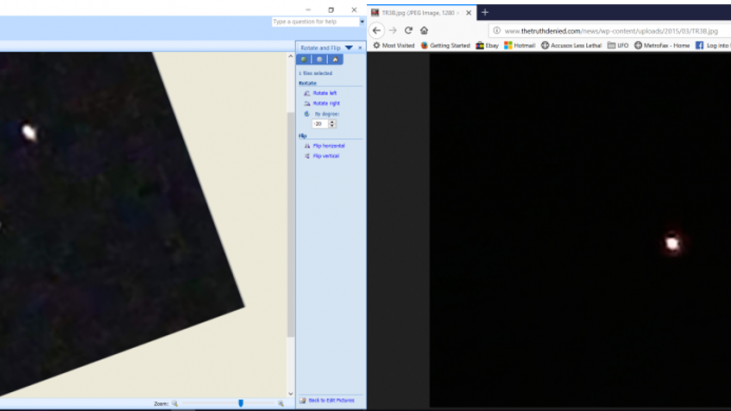731x411 pixels.
Task: Go back in the Firefox browser
Action: coord(377,30)
